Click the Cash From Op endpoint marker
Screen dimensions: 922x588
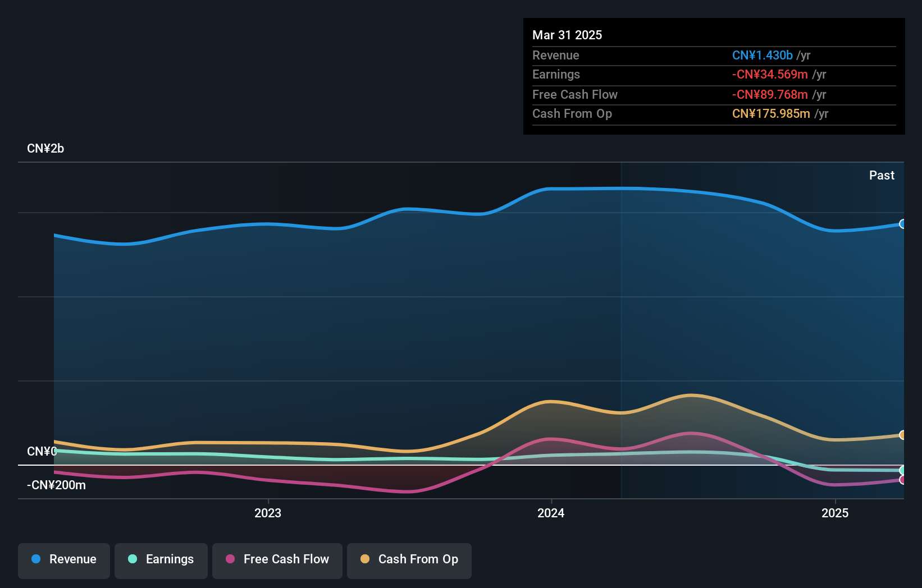(902, 435)
